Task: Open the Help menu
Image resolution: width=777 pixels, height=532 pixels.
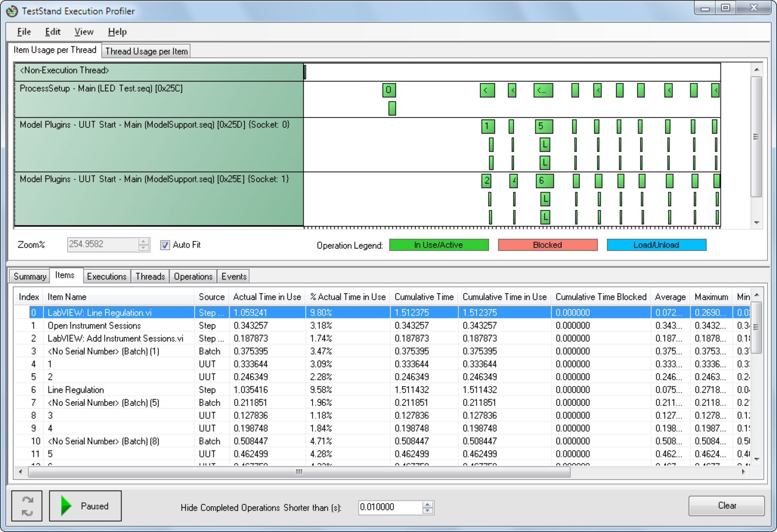Action: tap(117, 32)
